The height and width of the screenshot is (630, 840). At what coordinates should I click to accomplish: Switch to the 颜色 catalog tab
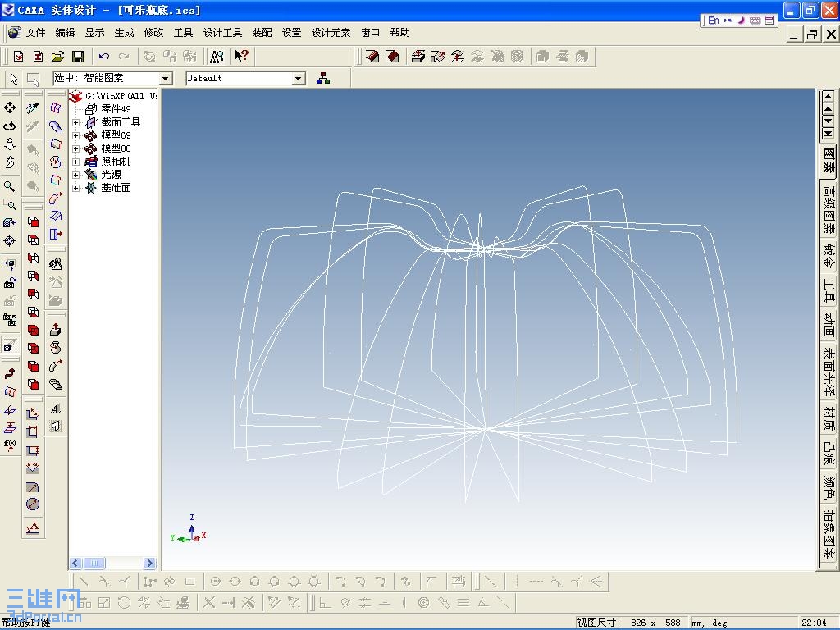tap(829, 487)
